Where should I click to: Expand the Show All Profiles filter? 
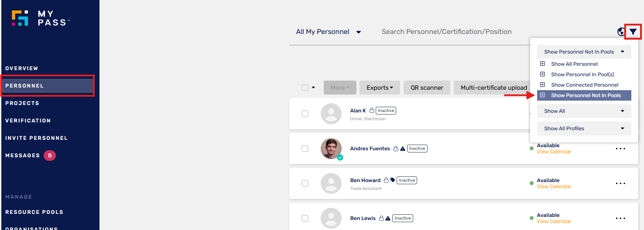click(x=584, y=129)
